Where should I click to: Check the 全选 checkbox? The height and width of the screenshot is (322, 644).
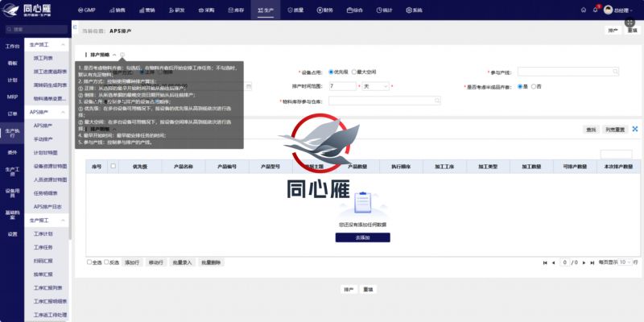point(89,262)
